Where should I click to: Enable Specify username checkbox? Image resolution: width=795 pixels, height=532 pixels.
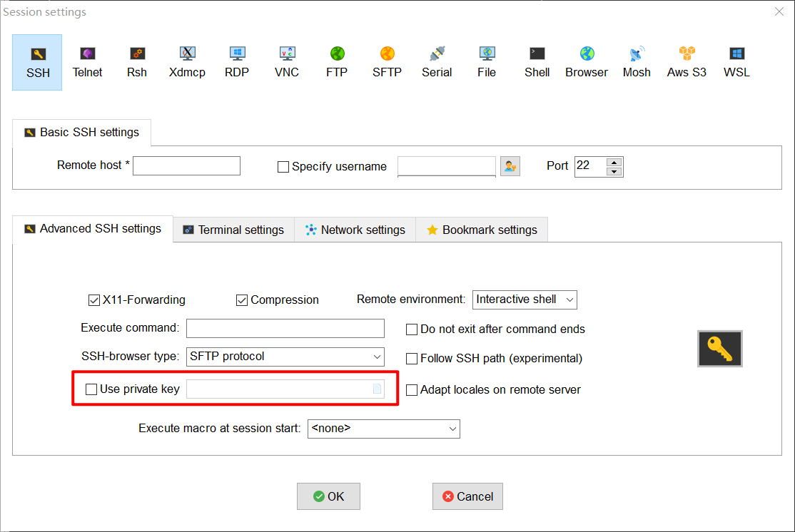[283, 167]
